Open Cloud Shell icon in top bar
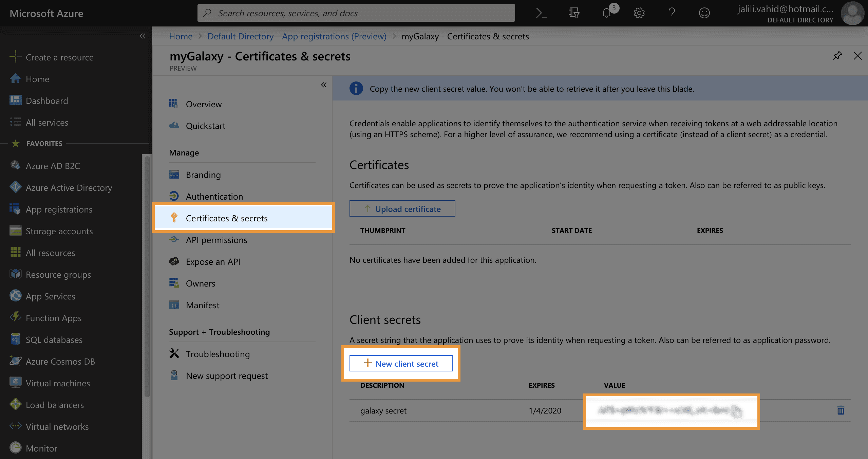The height and width of the screenshot is (459, 868). (x=541, y=13)
